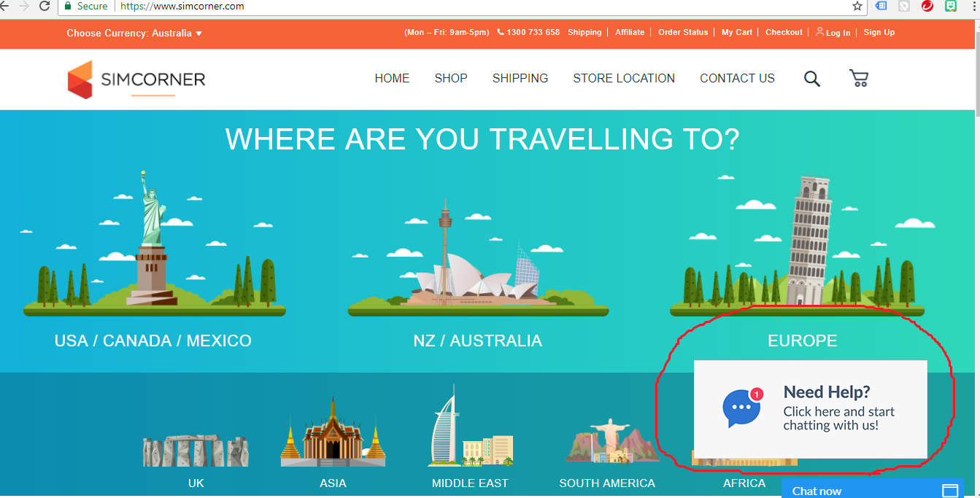Click the bookmark star in address bar
Screen dimensions: 980x498
pos(857,6)
